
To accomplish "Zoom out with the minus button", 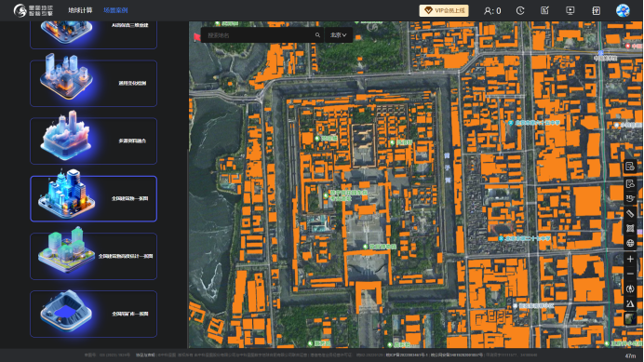I will coord(630,274).
